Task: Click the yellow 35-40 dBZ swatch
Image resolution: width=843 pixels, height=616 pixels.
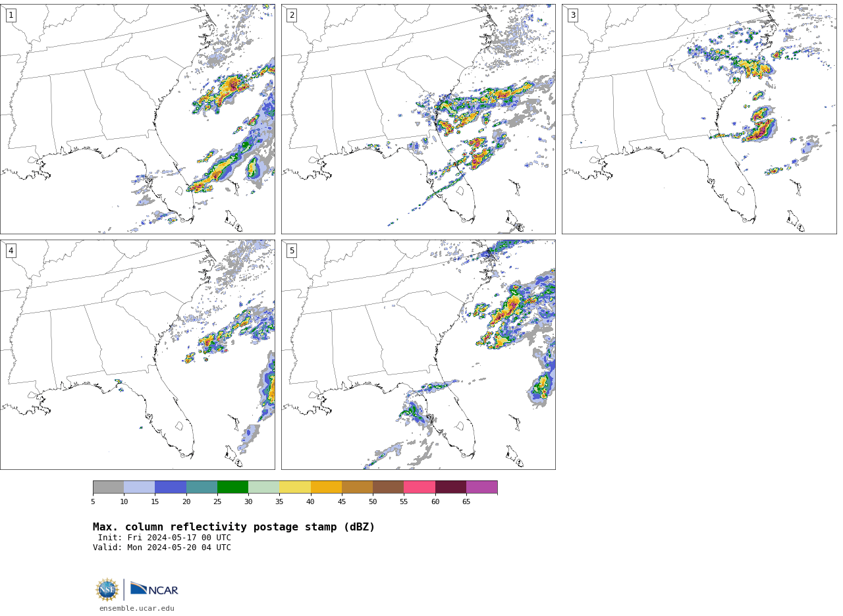Action: pos(295,487)
